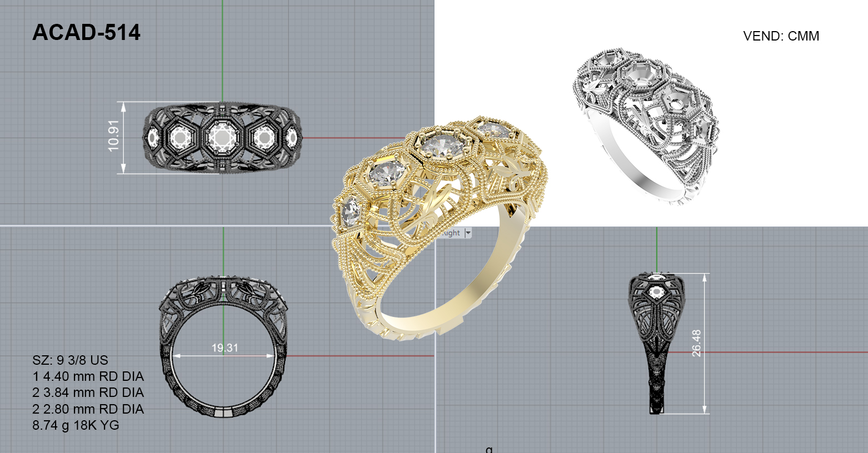Select the 10.91 width dimension label
The width and height of the screenshot is (868, 453).
click(113, 136)
